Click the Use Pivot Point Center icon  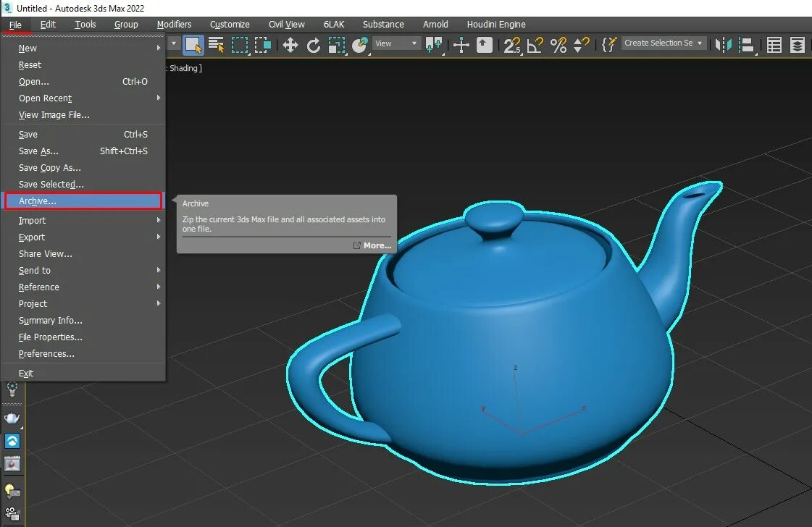pos(433,45)
